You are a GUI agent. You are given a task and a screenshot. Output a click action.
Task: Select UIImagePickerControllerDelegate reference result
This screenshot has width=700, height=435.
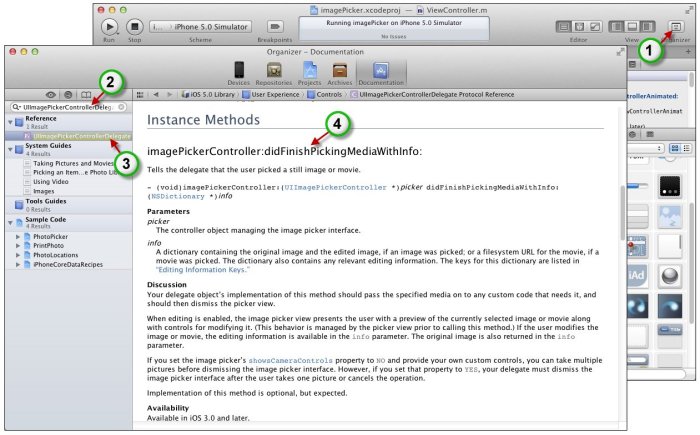point(69,136)
